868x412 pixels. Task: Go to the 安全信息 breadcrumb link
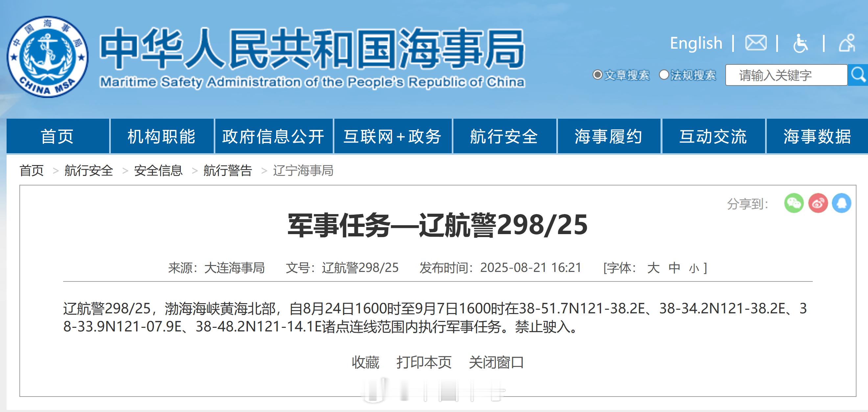point(158,170)
